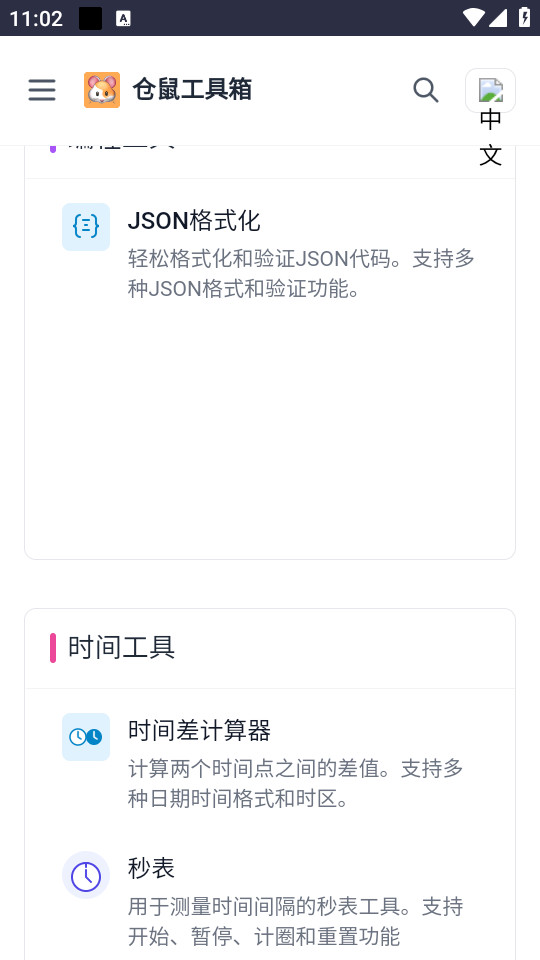Open the JSON格式化 tool title

tap(194, 220)
